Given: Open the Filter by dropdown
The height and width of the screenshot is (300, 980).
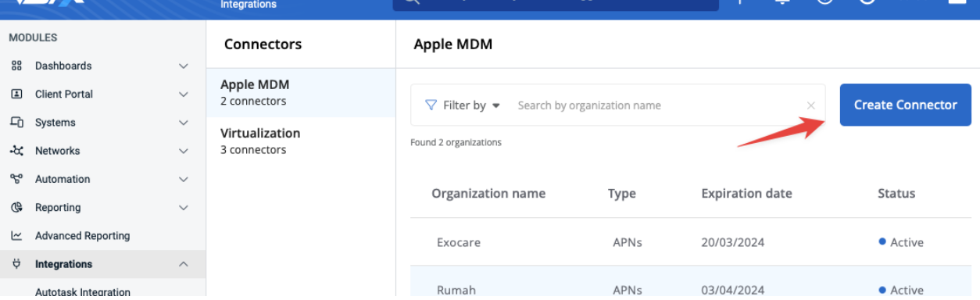Looking at the screenshot, I should tap(463, 105).
